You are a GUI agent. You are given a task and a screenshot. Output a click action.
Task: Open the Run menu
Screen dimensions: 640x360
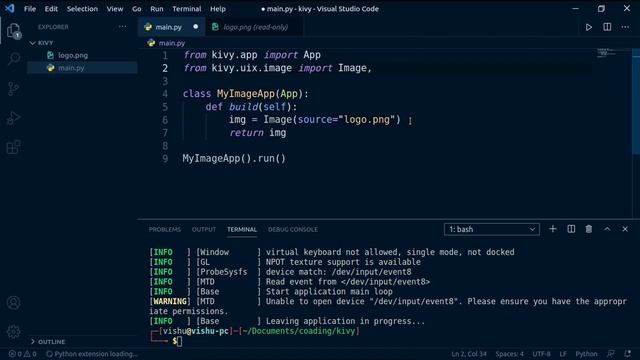coord(156,9)
